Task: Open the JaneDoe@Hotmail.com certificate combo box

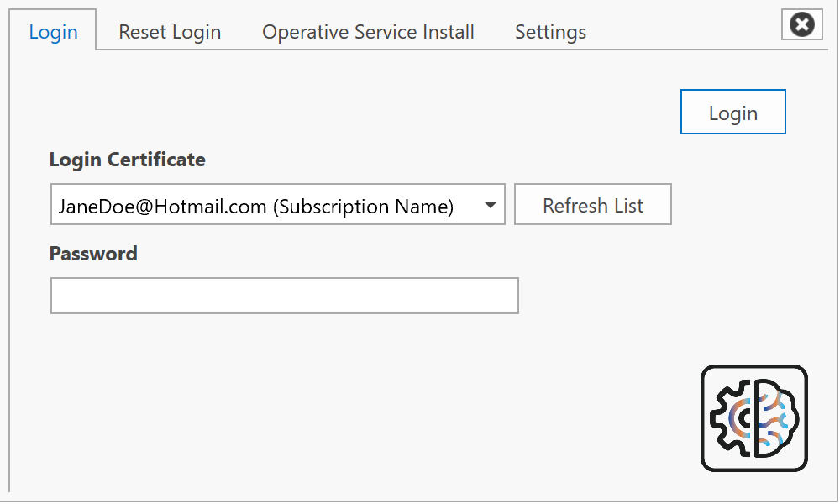Action: pyautogui.click(x=277, y=205)
